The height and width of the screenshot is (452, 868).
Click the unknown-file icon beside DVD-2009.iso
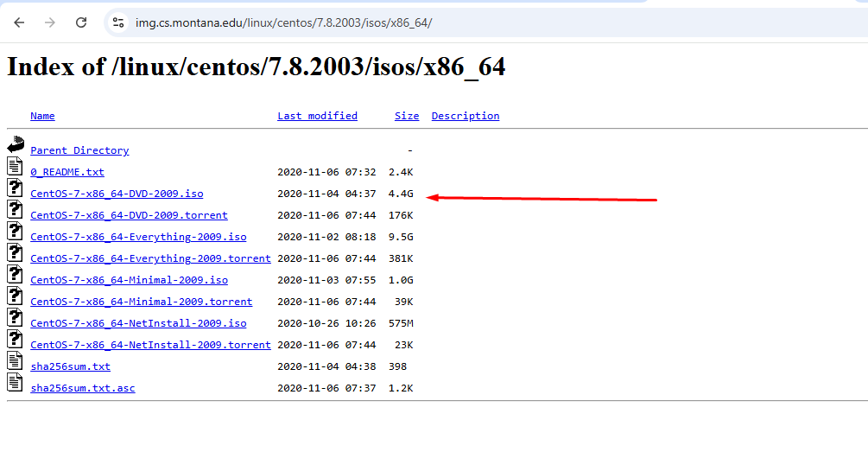point(15,188)
